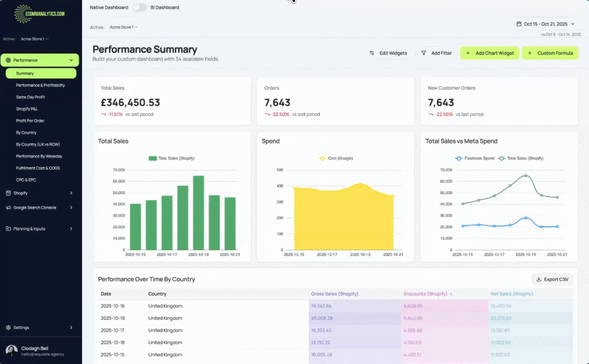Open the Oct 15 - Oct 21 date picker
Image resolution: width=589 pixels, height=364 pixels.
coord(546,24)
